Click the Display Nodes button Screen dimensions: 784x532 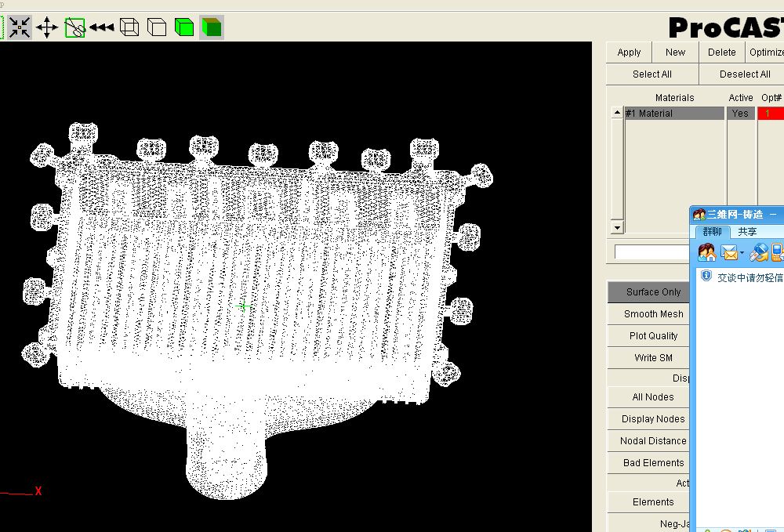(648, 419)
